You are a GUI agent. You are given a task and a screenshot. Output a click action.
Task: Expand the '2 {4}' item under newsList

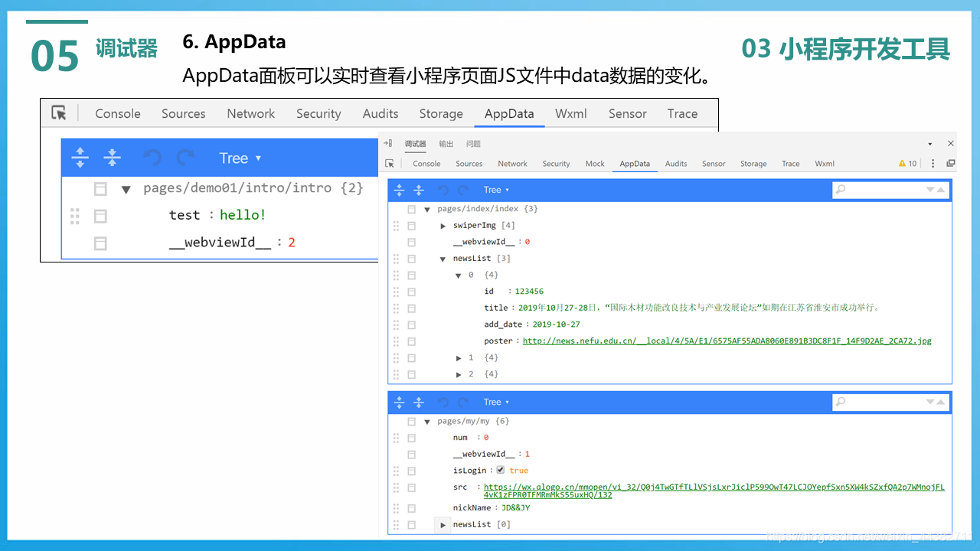tap(459, 375)
